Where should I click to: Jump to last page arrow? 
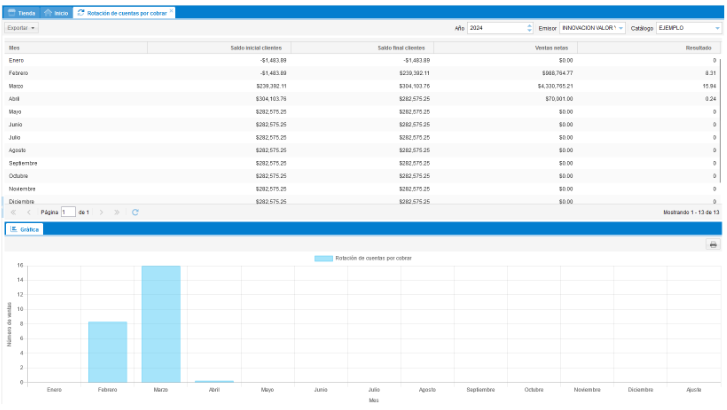pyautogui.click(x=118, y=212)
